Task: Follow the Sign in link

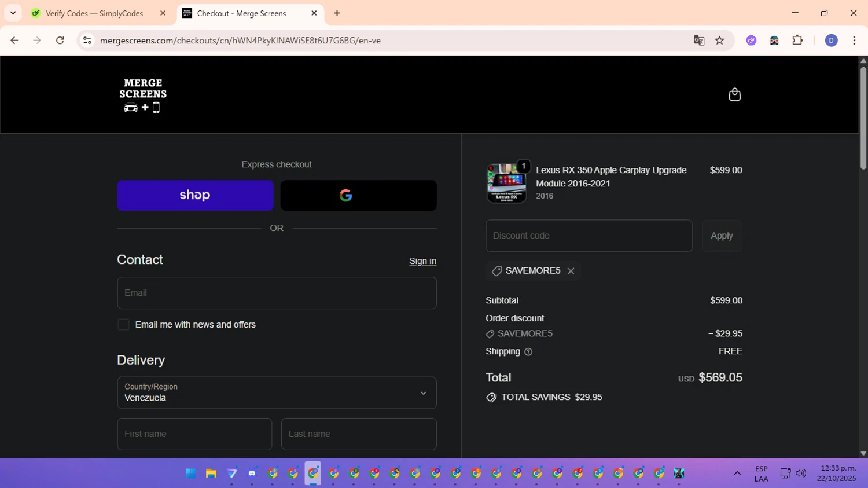Action: [x=422, y=261]
